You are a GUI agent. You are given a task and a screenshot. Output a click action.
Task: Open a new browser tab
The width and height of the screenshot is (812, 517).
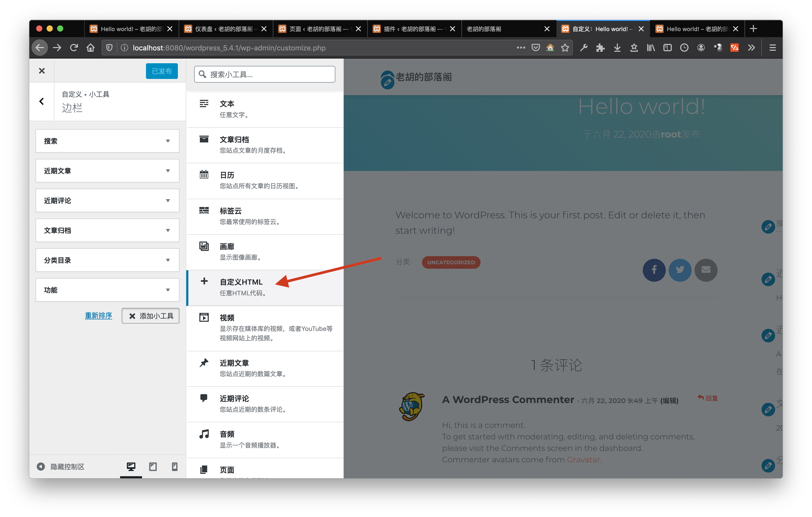[753, 29]
